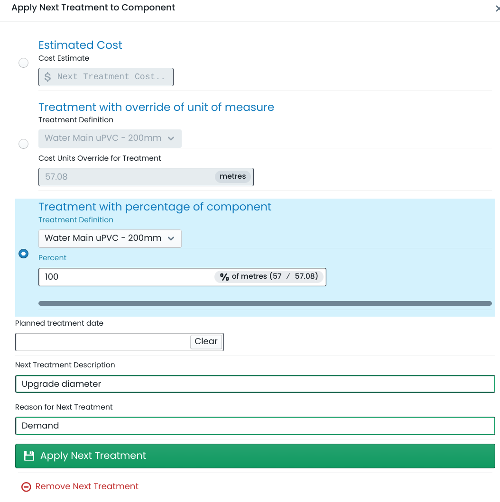Open the active Water Main uPVC - 200mm dropdown

110,238
